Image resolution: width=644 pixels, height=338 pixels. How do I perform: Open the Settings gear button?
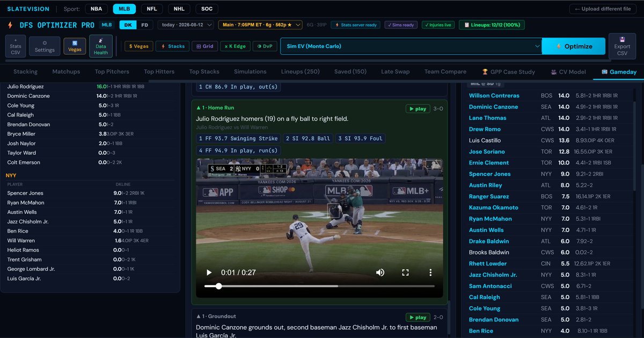(x=45, y=46)
